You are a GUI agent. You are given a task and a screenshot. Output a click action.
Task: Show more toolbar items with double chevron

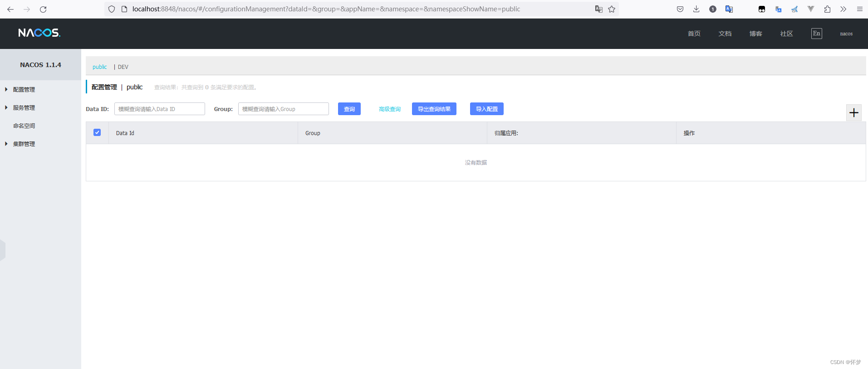[843, 9]
